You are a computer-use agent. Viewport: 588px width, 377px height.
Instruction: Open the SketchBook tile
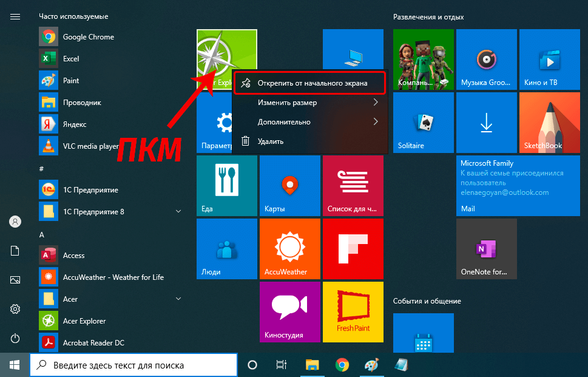pos(549,122)
